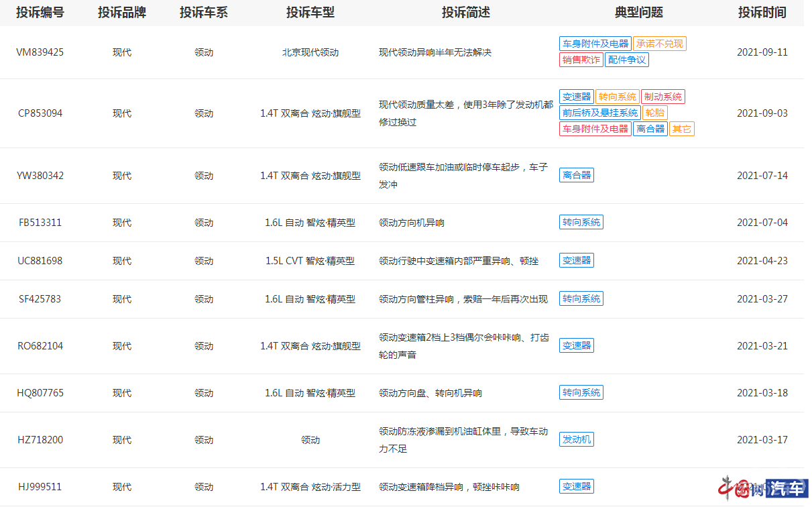This screenshot has width=812, height=507.
Task: Click 车身附件及电器 tag in CP853094 row
Action: pos(595,129)
